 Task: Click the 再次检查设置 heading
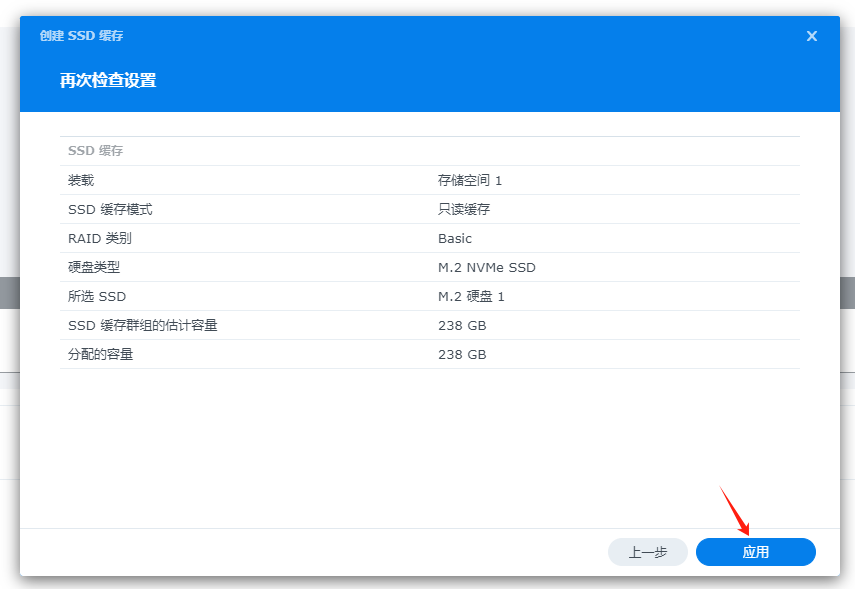coord(108,80)
